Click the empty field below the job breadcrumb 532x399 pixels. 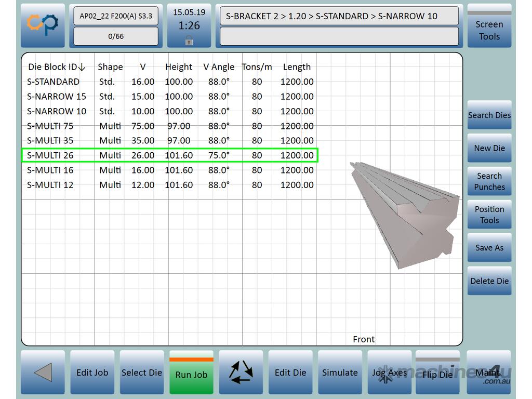[339, 36]
